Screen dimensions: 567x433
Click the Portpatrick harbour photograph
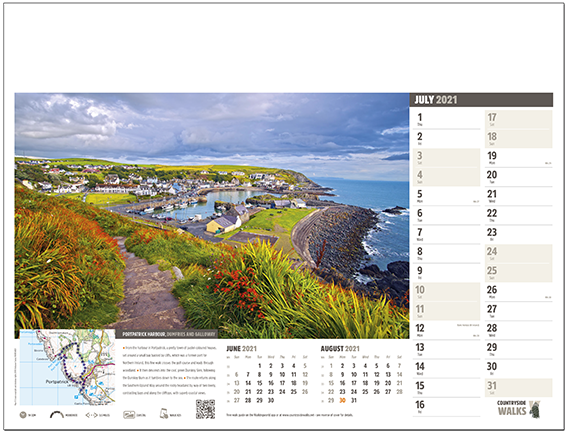[212, 216]
